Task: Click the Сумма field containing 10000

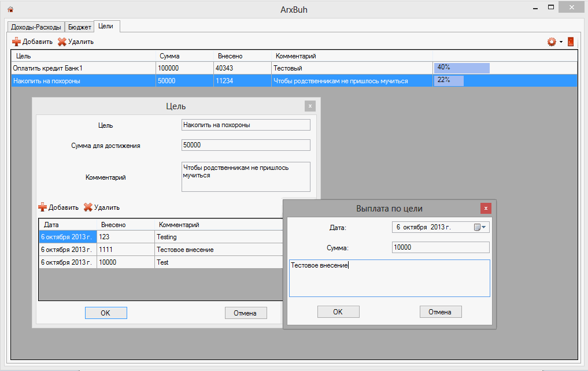Action: click(440, 247)
